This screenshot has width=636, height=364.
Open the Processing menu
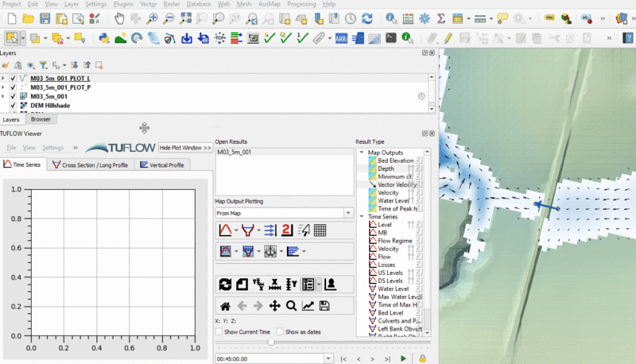(x=301, y=4)
